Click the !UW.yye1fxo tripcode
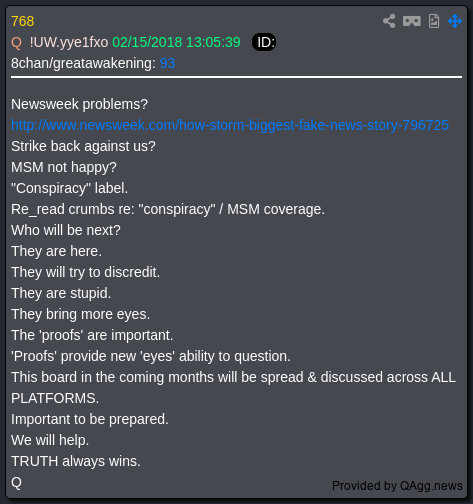Image resolution: width=473 pixels, height=504 pixels. pos(69,42)
